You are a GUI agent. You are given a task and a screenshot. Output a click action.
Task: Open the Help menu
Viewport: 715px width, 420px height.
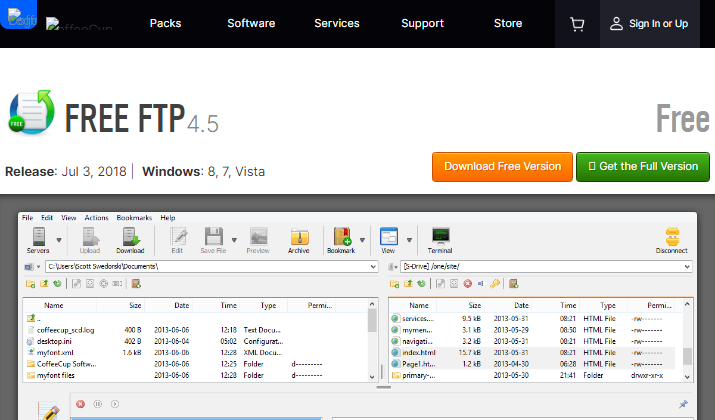point(168,218)
